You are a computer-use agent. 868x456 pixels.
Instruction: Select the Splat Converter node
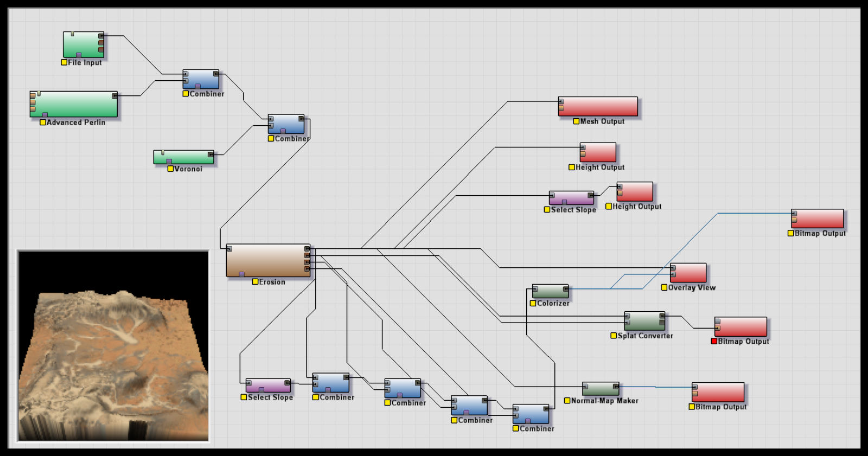pyautogui.click(x=644, y=320)
